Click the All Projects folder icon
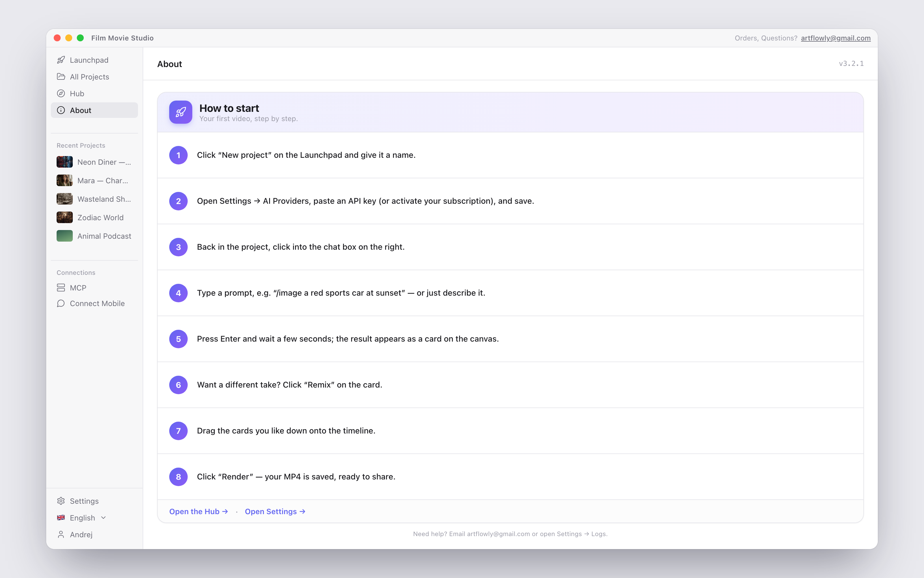 coord(61,77)
